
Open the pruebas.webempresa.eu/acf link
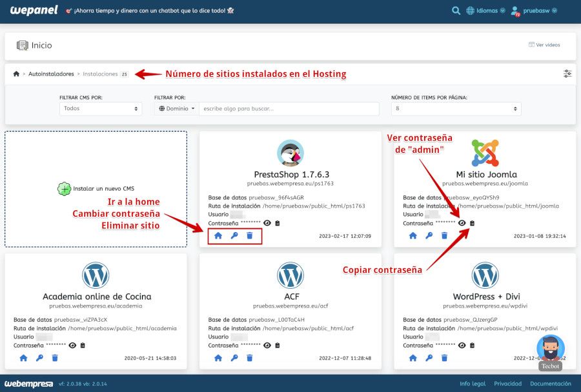(290, 306)
